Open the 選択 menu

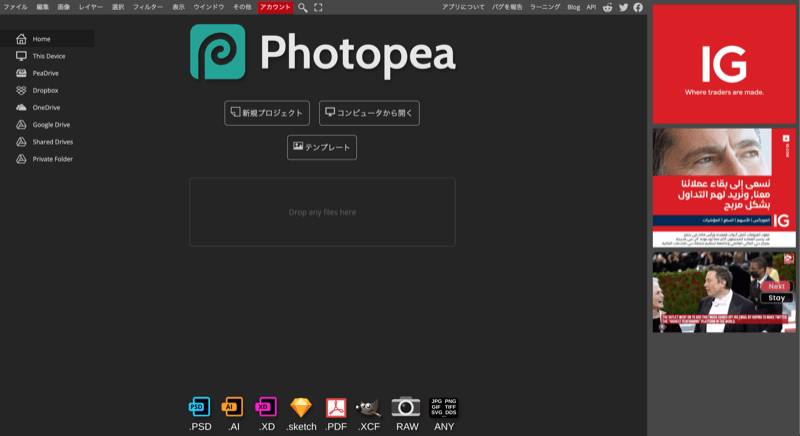[118, 7]
